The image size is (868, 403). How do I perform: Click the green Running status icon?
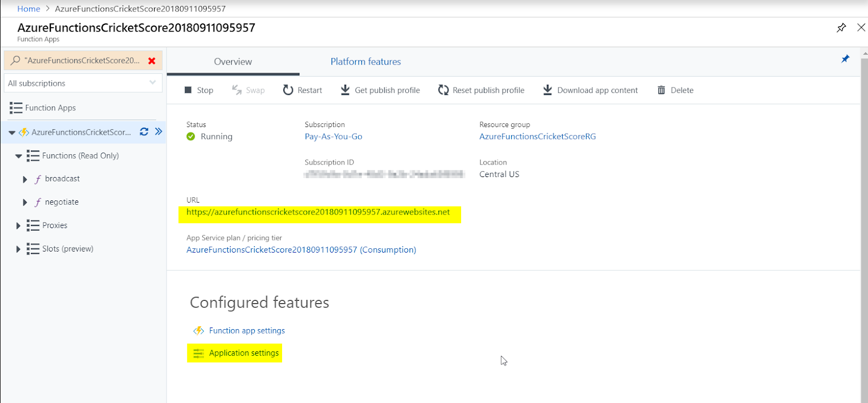coord(191,136)
